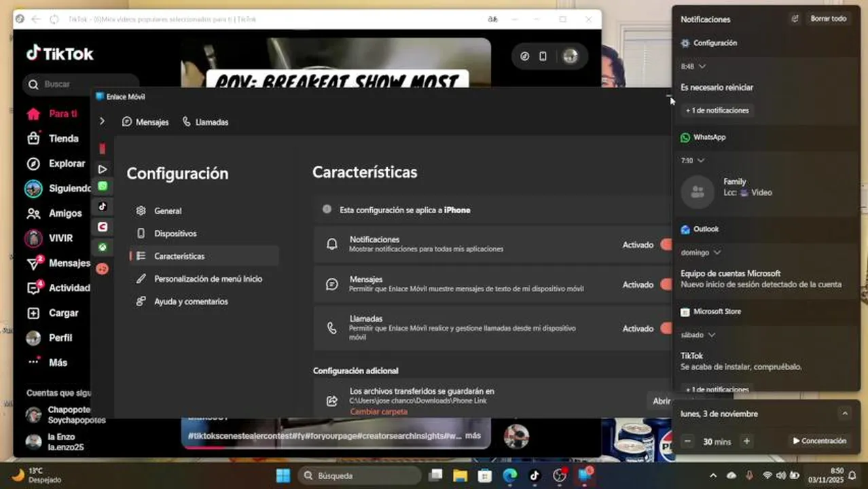Click the play triangle icon in sidebar
The image size is (868, 489).
point(103,169)
